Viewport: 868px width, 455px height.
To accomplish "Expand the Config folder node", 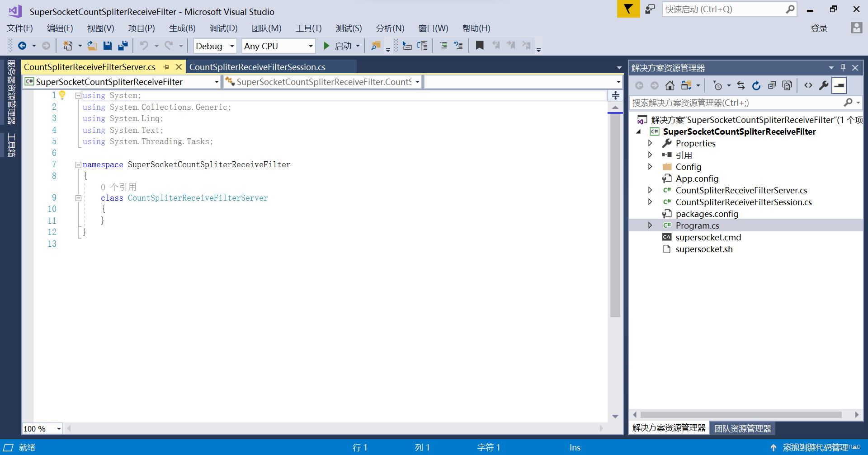I will coord(650,167).
